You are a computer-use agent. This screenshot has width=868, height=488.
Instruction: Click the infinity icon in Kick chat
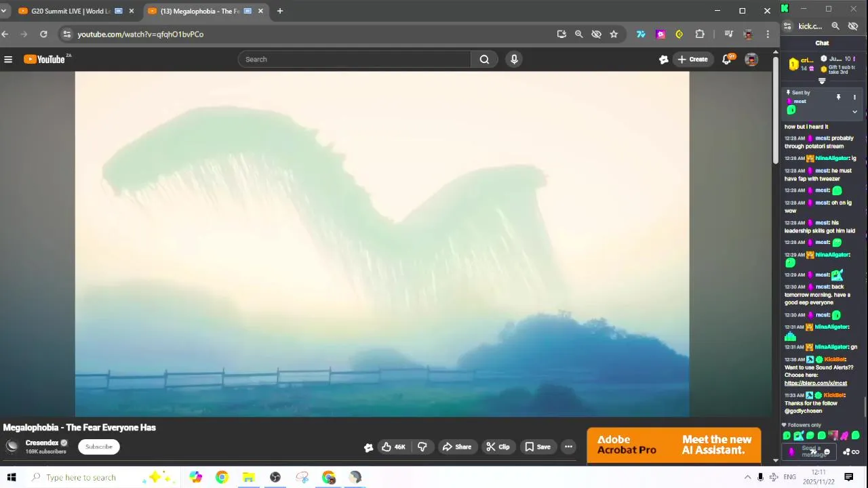[x=855, y=452]
